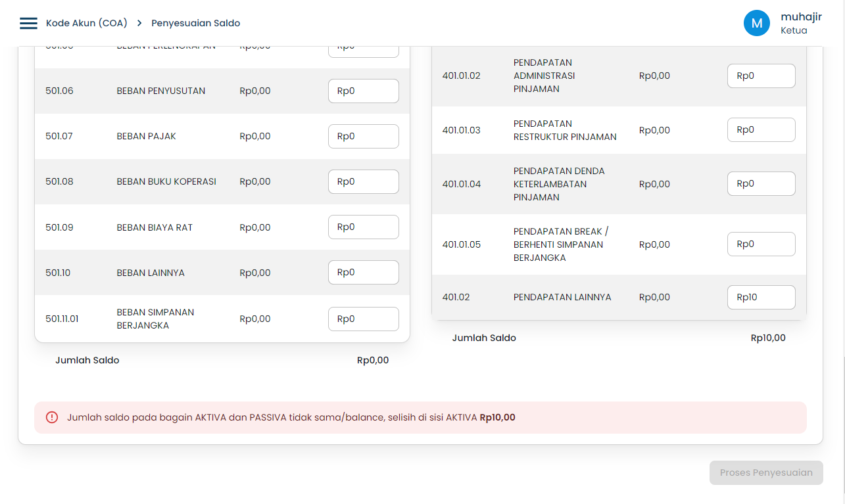845x504 pixels.
Task: Click the Proses Penyesuaian button
Action: (765, 472)
